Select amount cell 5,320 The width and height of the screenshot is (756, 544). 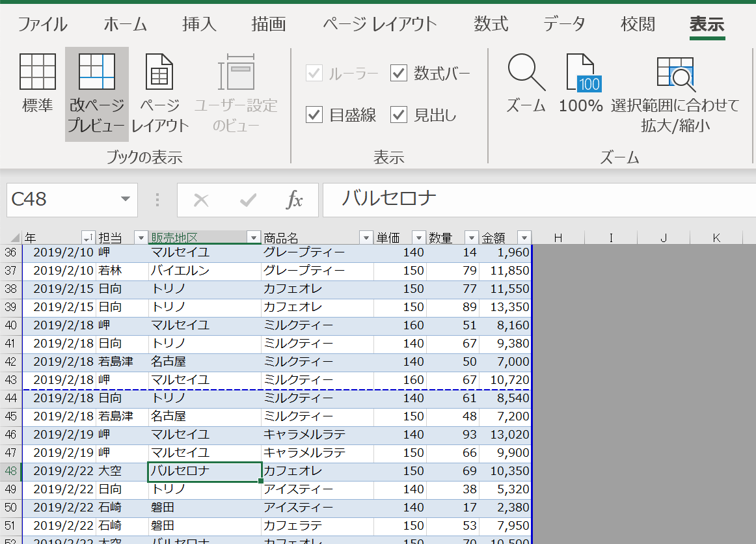click(504, 489)
